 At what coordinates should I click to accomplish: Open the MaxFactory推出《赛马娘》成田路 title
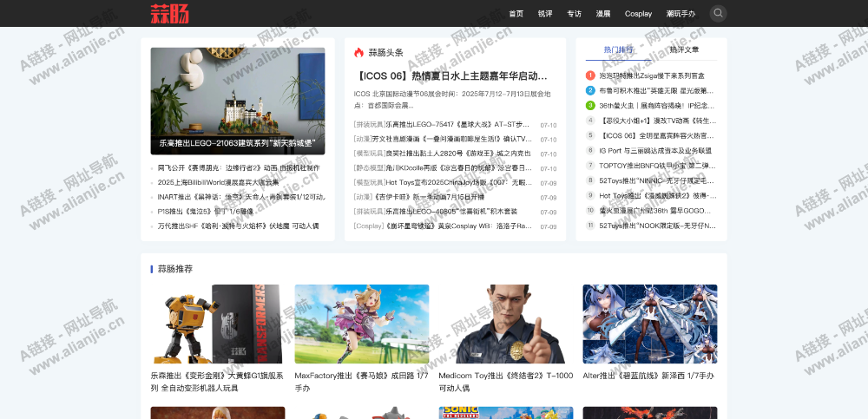coord(361,382)
